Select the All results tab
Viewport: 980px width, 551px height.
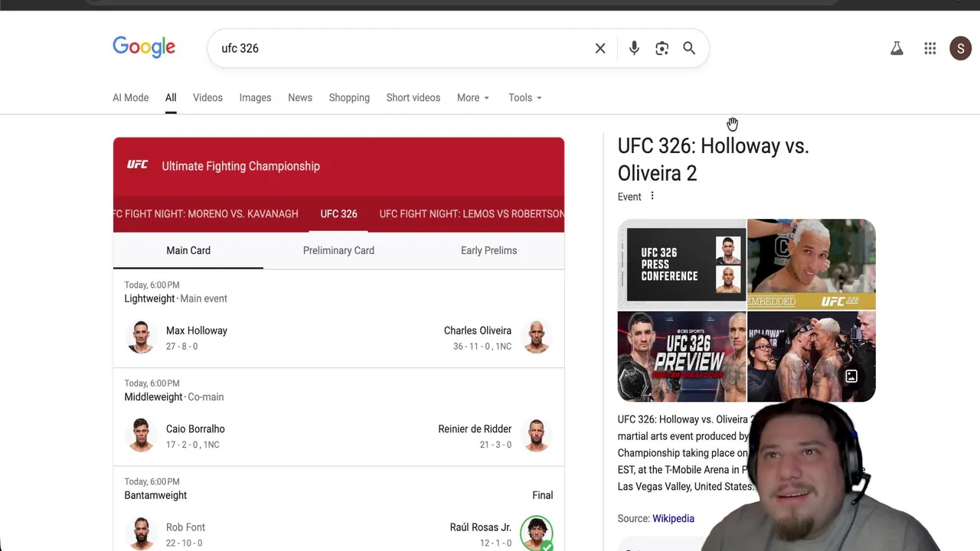pyautogui.click(x=171, y=98)
